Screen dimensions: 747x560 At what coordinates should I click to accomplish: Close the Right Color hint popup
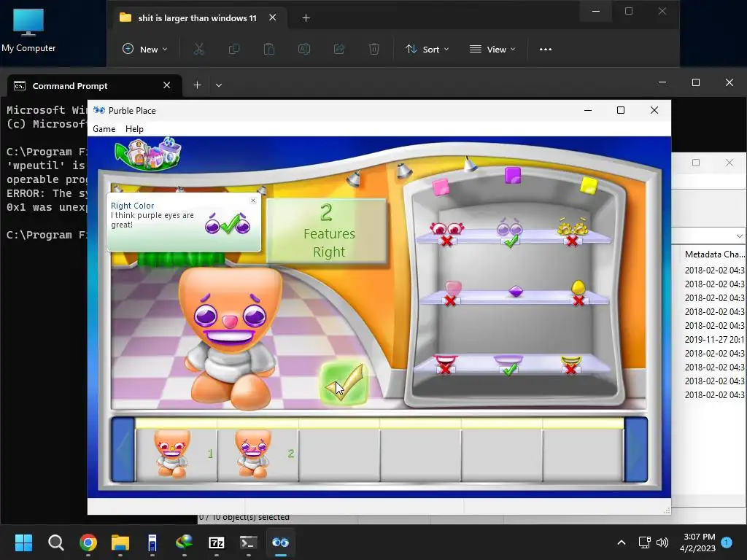click(x=253, y=201)
